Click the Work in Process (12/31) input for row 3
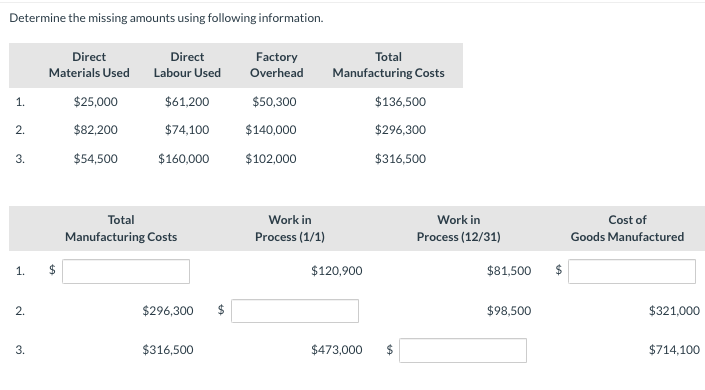Screen dimensions: 705x390 [x=463, y=350]
